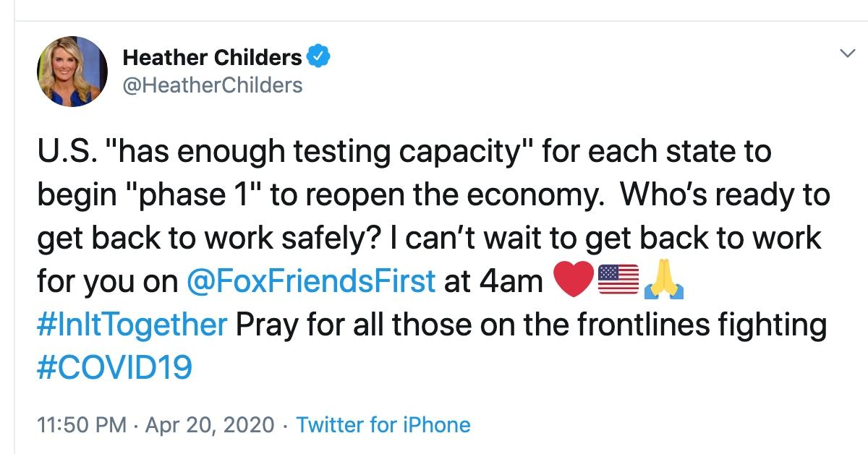Expand the tweet options chevron menu

pos(843,53)
